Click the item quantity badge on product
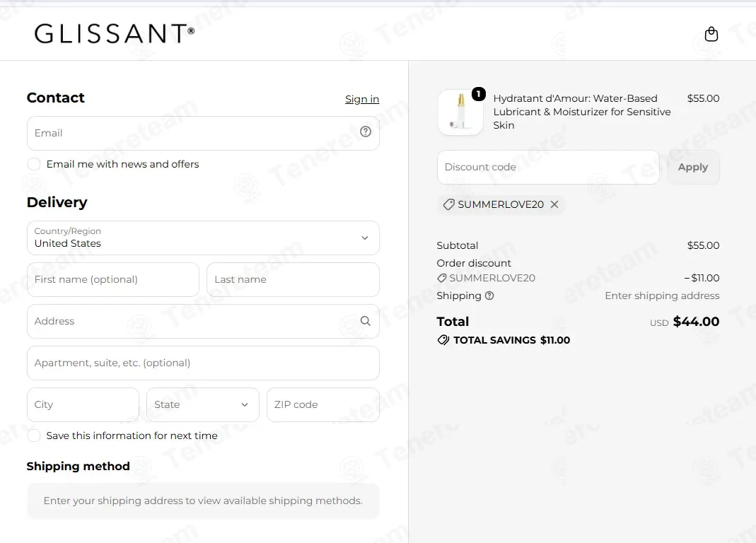Screen dimensions: 756x543 pos(478,93)
